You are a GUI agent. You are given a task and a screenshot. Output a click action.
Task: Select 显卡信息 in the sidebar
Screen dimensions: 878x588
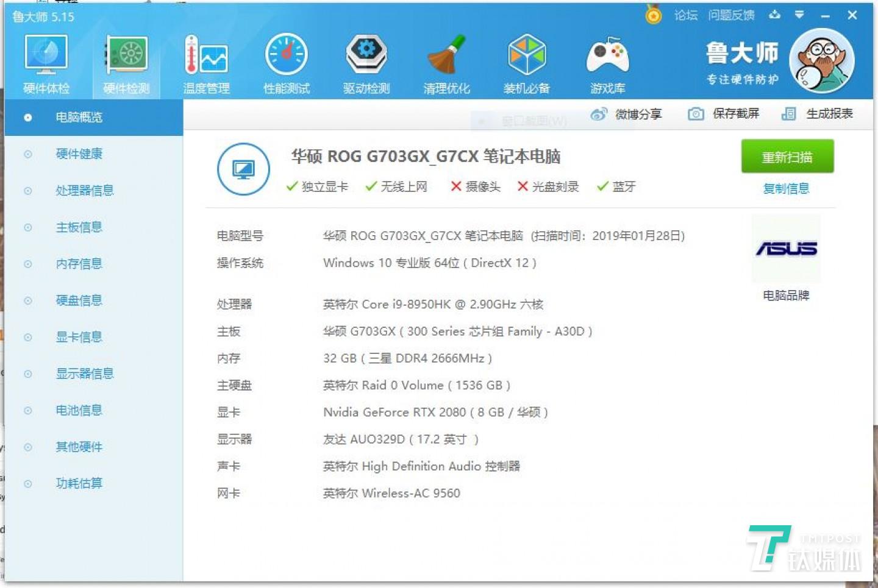tap(79, 337)
